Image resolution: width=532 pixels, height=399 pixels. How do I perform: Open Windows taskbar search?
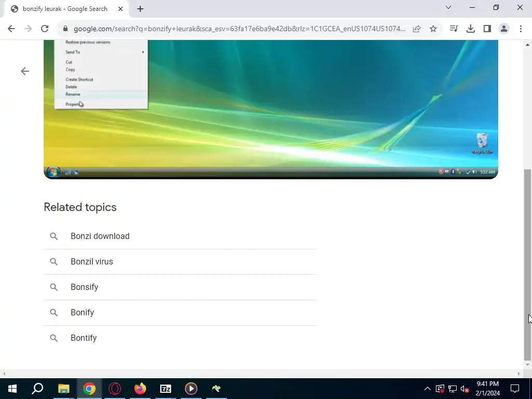tap(37, 389)
